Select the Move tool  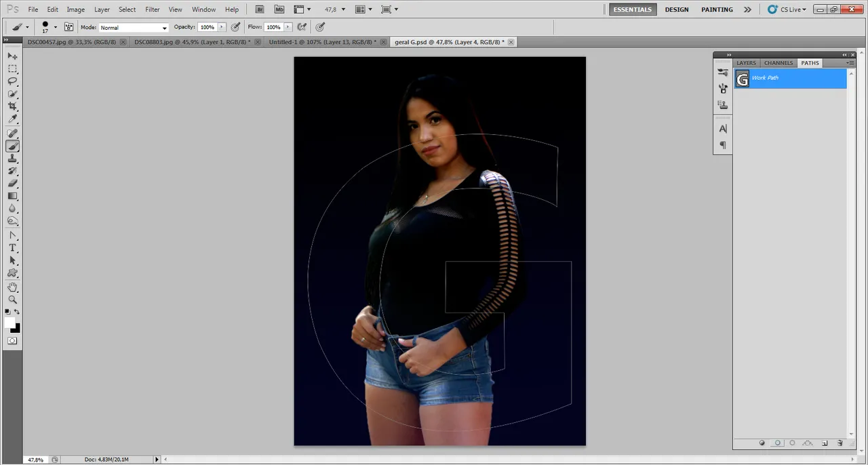(12, 56)
